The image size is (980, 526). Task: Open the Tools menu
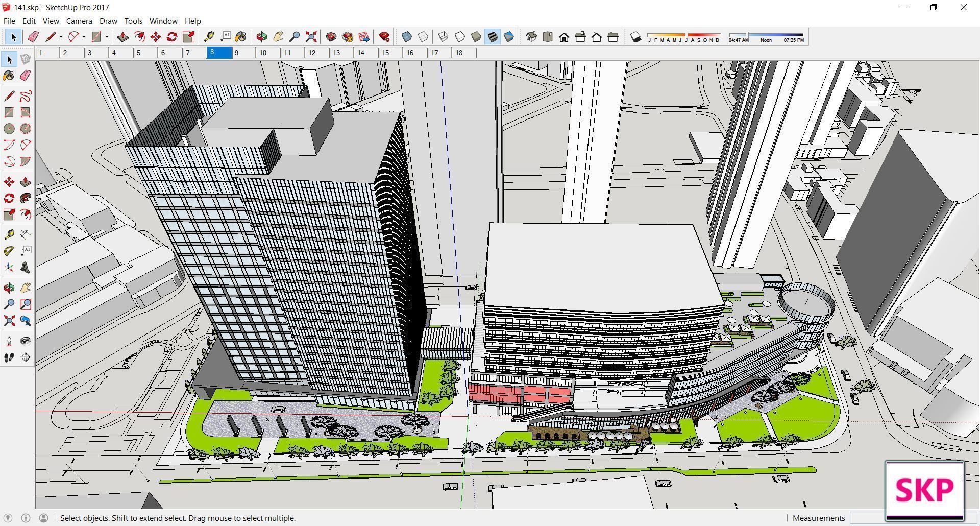point(133,21)
